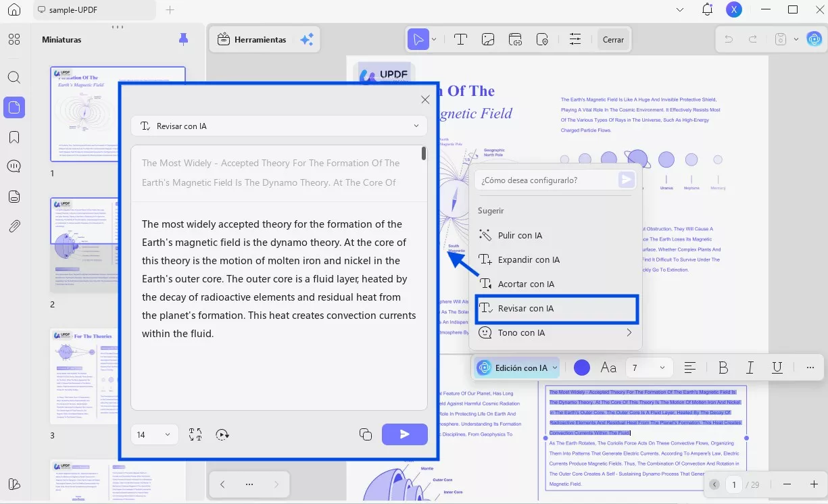Screen dimensions: 828x504
Task: Click the page number input field
Action: pyautogui.click(x=733, y=484)
